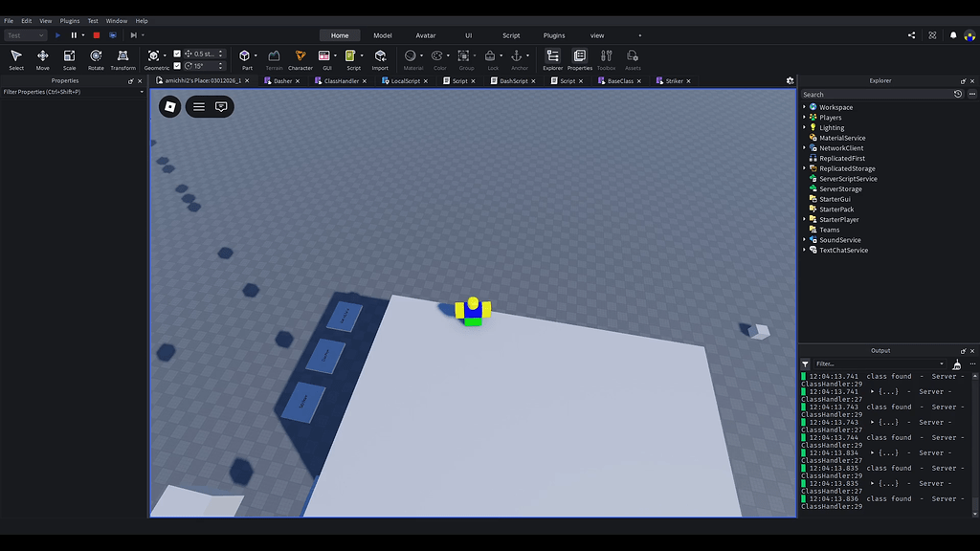Viewport: 980px width, 551px height.
Task: Expand the Lighting node
Action: click(x=804, y=127)
